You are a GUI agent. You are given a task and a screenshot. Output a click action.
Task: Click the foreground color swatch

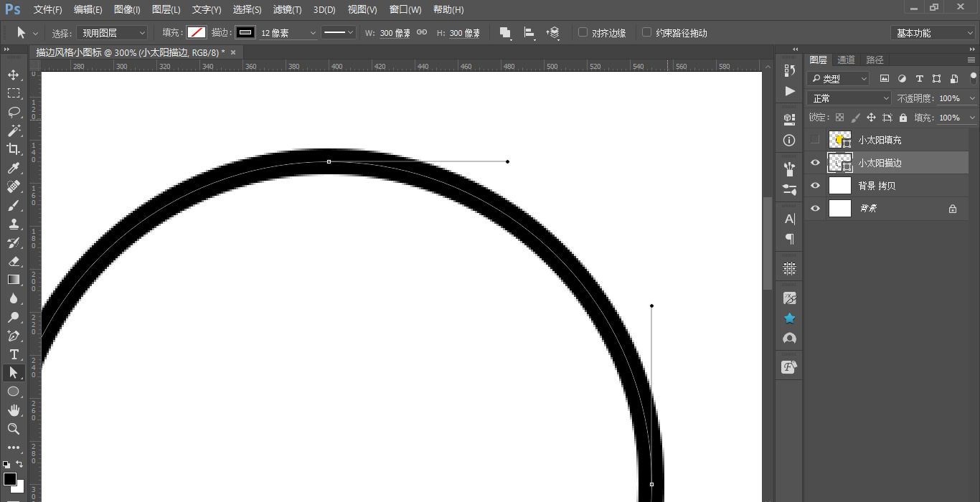(x=10, y=479)
